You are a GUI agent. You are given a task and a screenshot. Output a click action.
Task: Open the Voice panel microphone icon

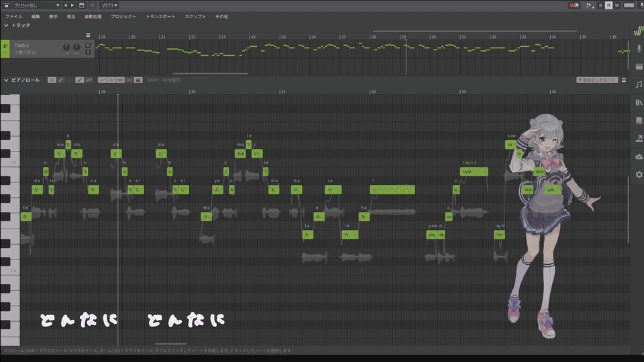click(639, 48)
